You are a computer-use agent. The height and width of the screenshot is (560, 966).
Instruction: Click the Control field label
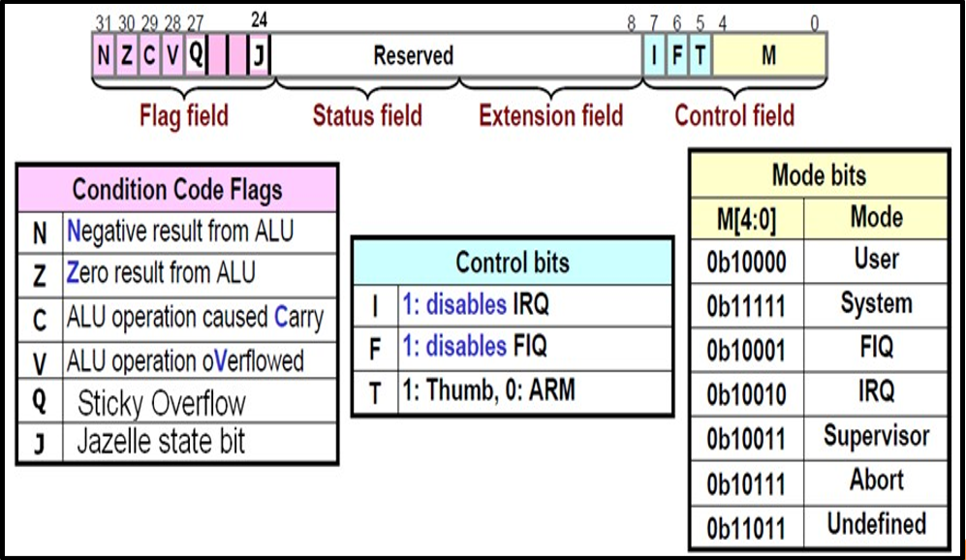(734, 116)
